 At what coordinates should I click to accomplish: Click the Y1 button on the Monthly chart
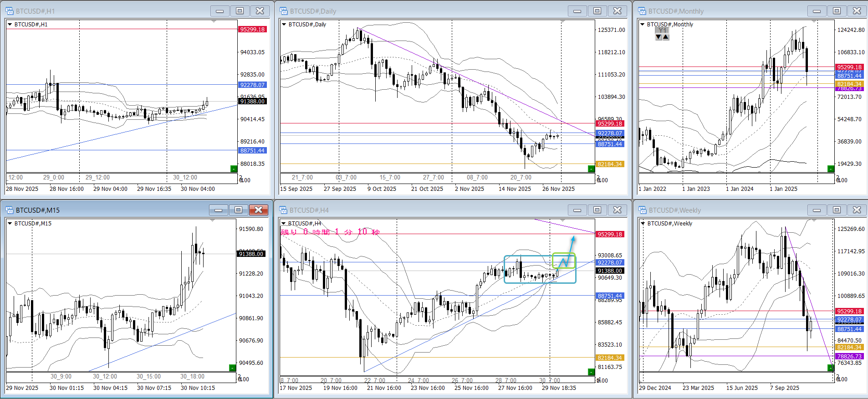[x=662, y=30]
